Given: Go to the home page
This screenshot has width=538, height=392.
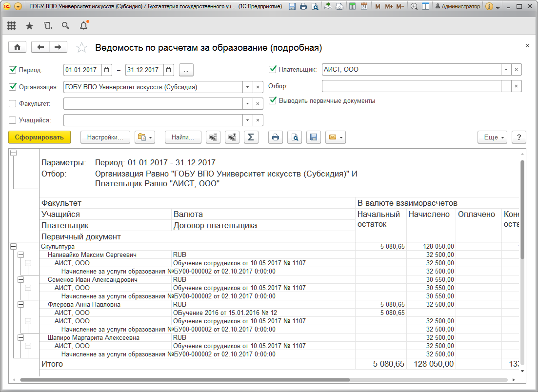Looking at the screenshot, I should pyautogui.click(x=18, y=47).
